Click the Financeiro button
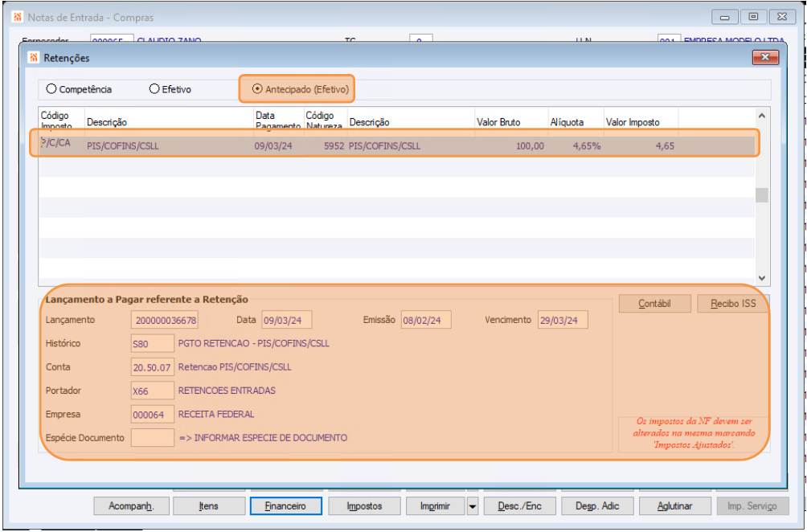 coord(285,506)
